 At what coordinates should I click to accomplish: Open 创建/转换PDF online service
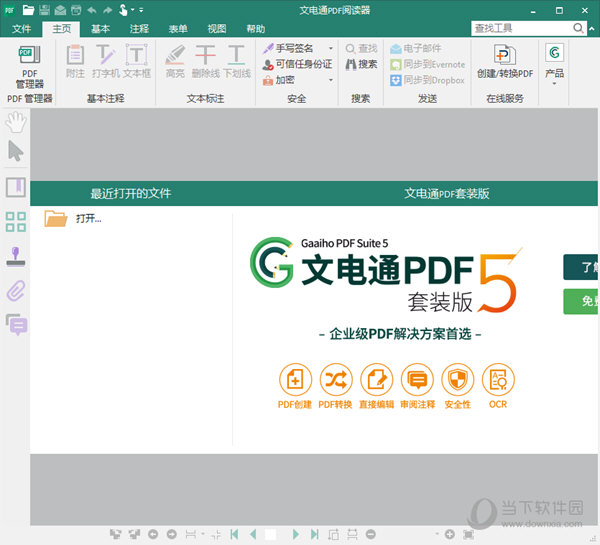[x=505, y=61]
